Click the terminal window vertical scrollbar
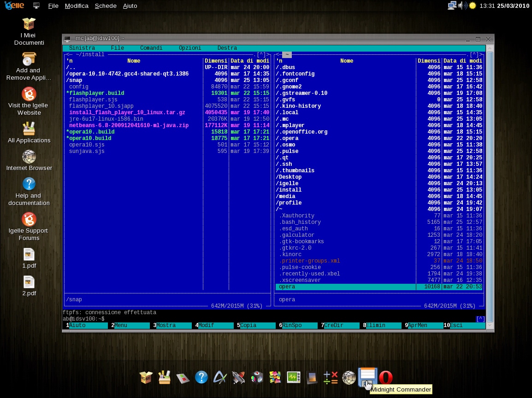 [490, 184]
